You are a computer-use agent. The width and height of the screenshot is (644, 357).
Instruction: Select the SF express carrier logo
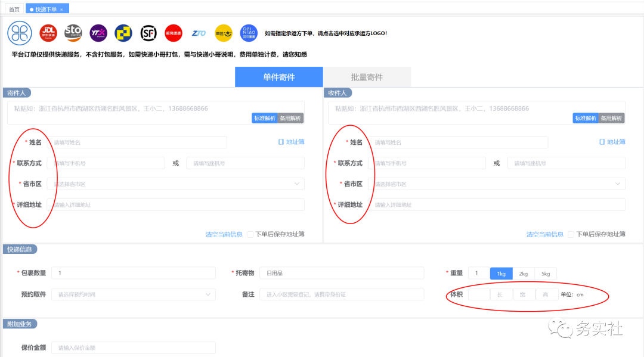[x=148, y=33]
